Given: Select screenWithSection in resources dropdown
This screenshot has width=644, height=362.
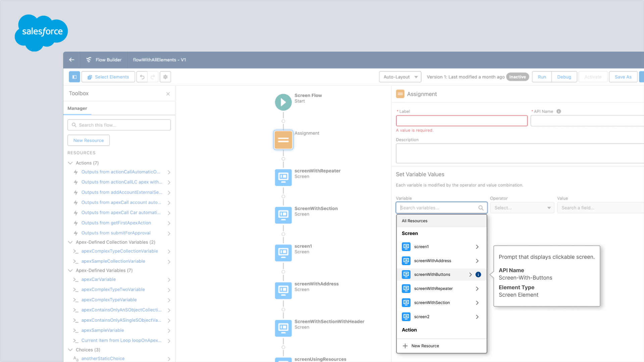Looking at the screenshot, I should (441, 303).
